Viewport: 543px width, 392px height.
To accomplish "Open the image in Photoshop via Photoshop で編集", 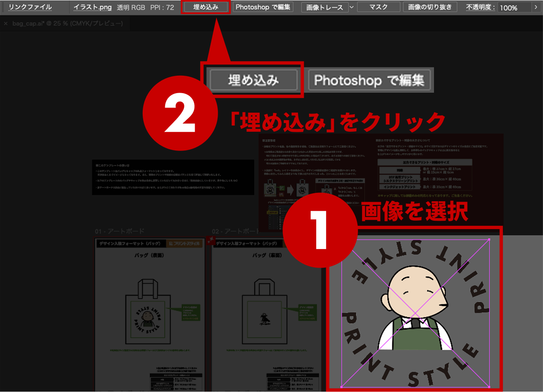I will tap(263, 7).
